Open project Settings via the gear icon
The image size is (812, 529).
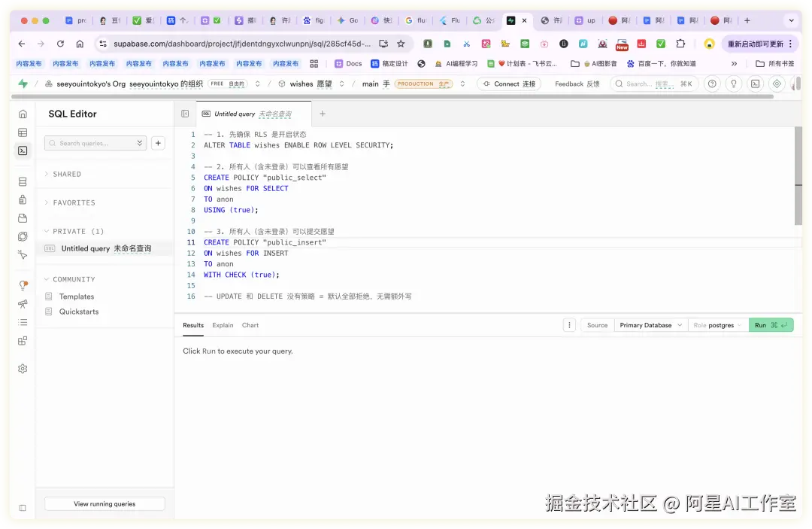tap(23, 368)
